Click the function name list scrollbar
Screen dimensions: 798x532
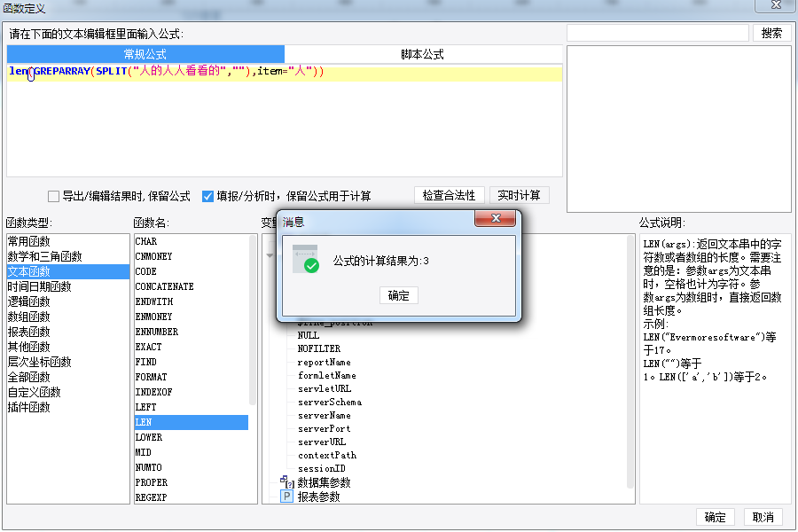253,320
